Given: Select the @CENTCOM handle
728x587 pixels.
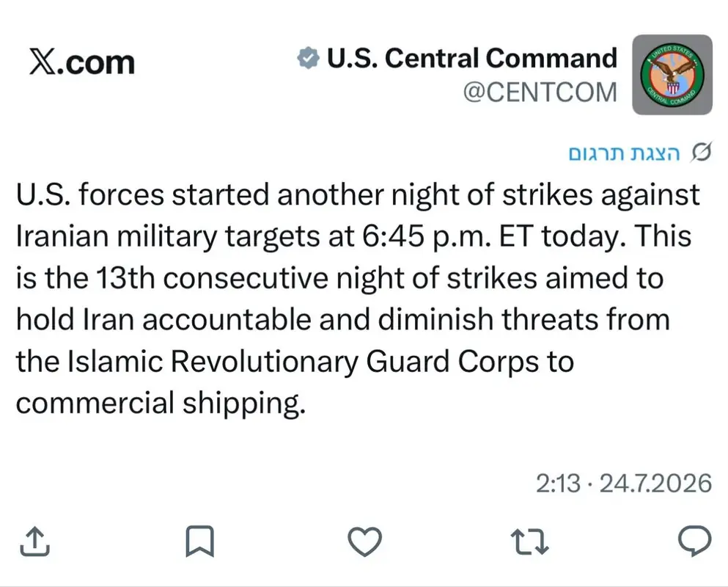Looking at the screenshot, I should 540,92.
